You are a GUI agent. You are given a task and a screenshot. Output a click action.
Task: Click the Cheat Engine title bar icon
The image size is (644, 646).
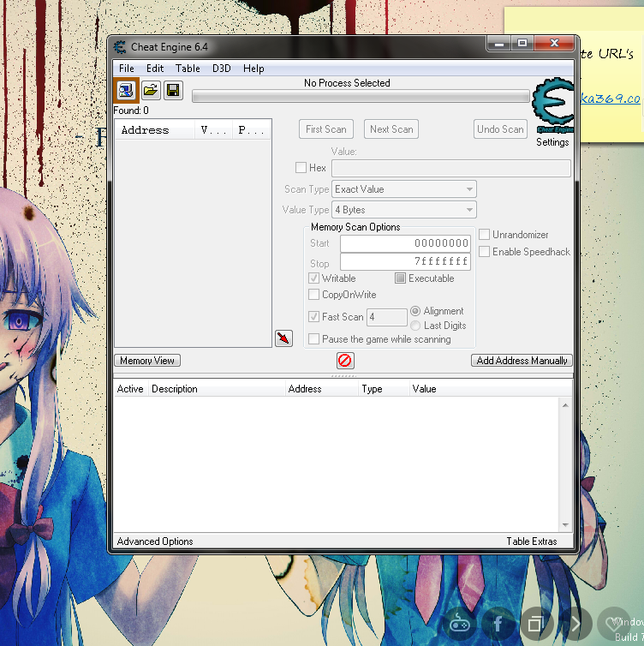[x=120, y=47]
